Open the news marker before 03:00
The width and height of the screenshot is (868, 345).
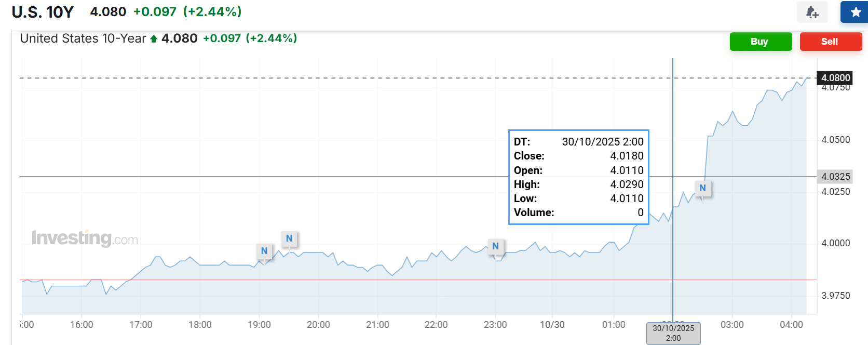tap(702, 189)
